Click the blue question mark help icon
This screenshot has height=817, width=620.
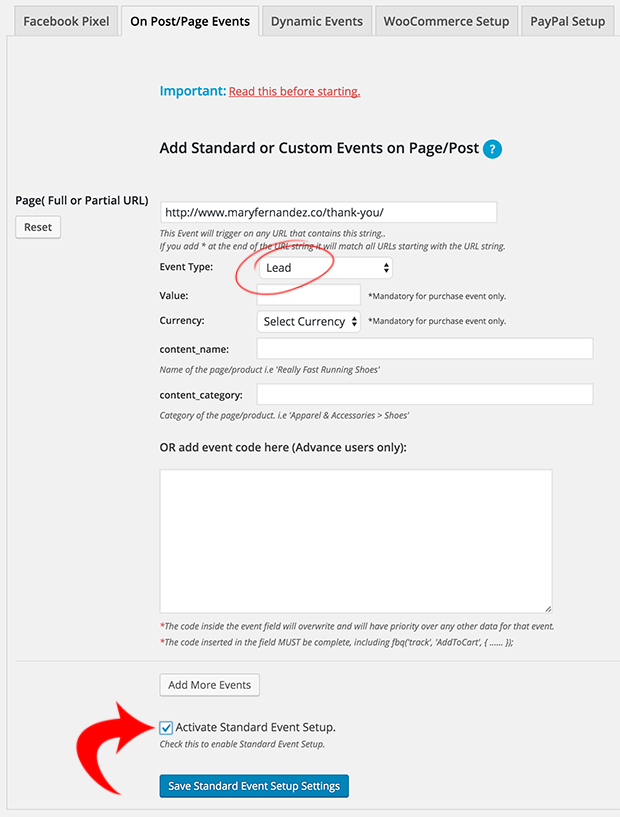[492, 149]
